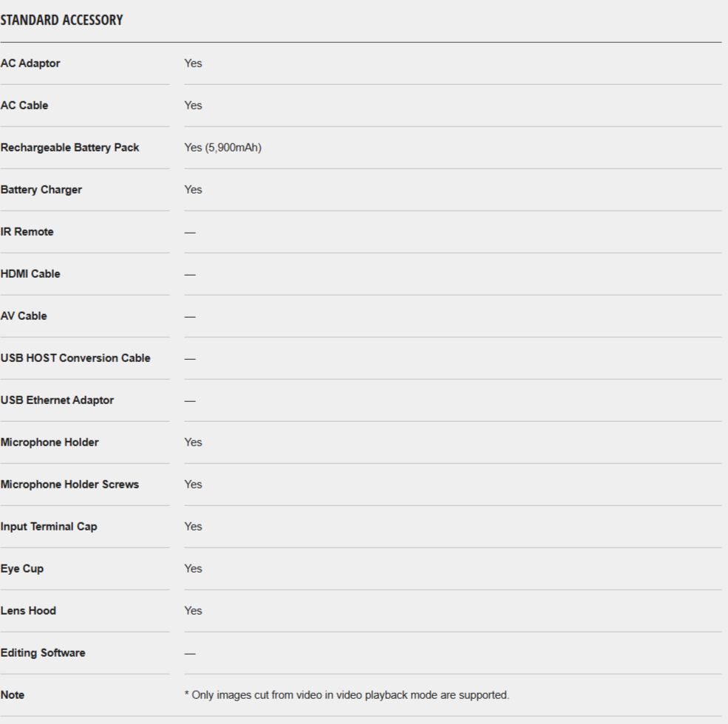Click the STANDARD ACCESSORY heading
The width and height of the screenshot is (728, 724).
pos(62,21)
